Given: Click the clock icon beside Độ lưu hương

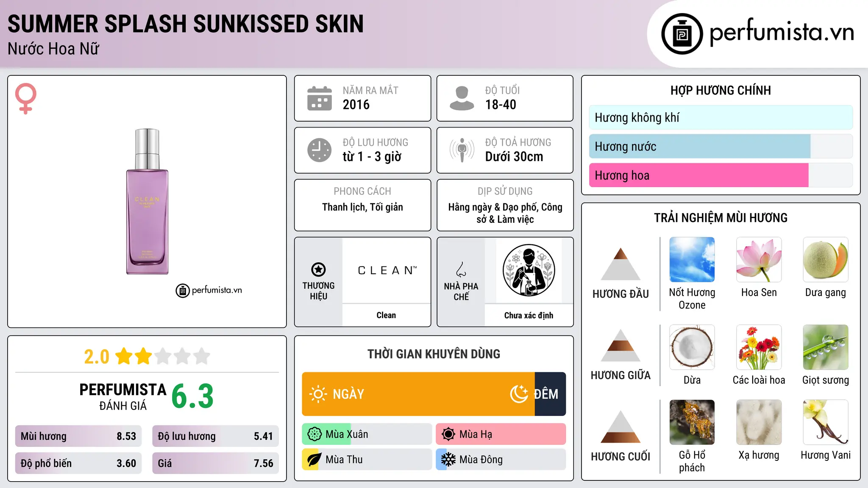Looking at the screenshot, I should pyautogui.click(x=320, y=150).
